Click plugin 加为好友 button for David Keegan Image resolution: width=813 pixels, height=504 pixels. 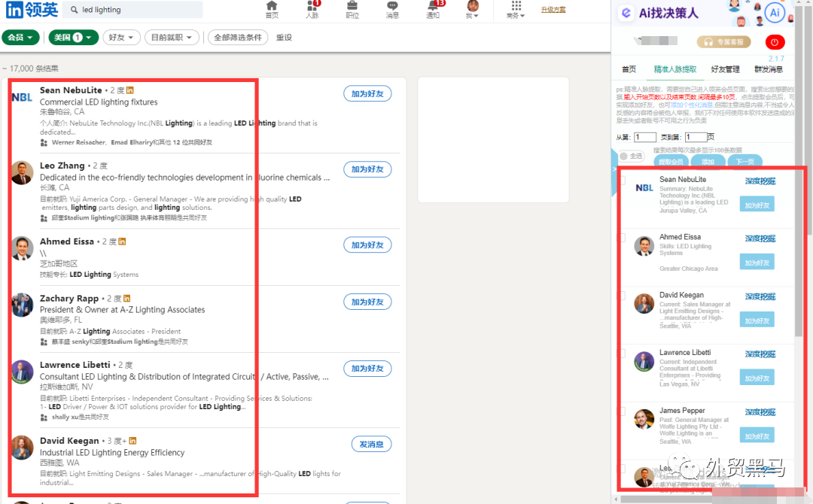tap(757, 320)
